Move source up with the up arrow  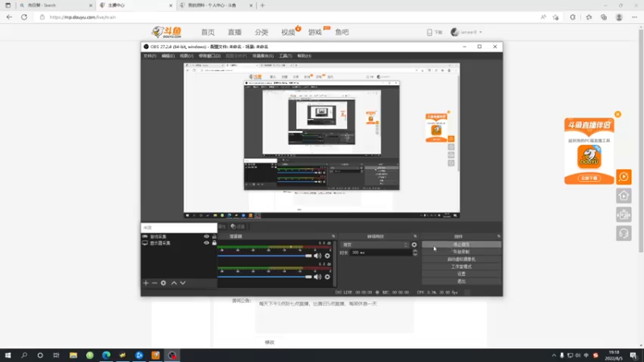174,283
